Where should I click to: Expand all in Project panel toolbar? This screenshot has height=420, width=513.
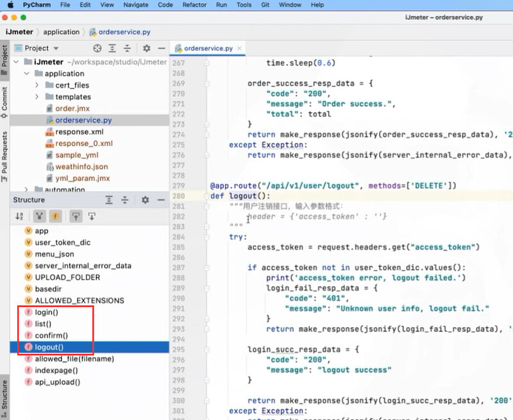point(112,48)
